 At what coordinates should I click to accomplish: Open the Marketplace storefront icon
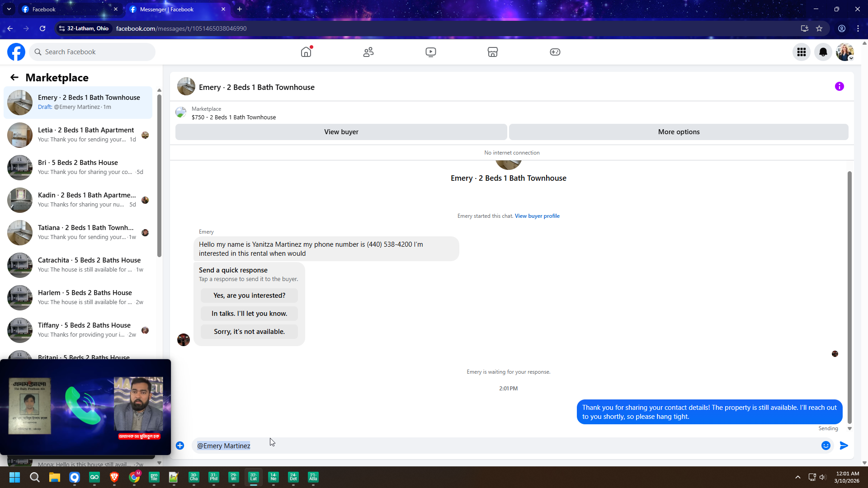pos(492,52)
